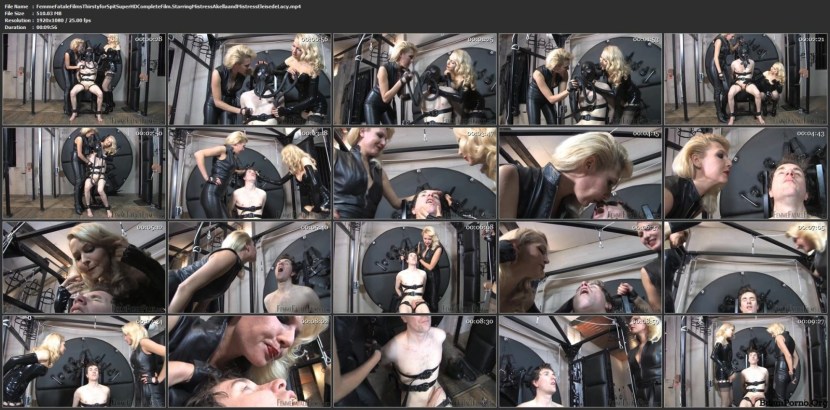Select the second thumbnail in the second row

[249, 173]
